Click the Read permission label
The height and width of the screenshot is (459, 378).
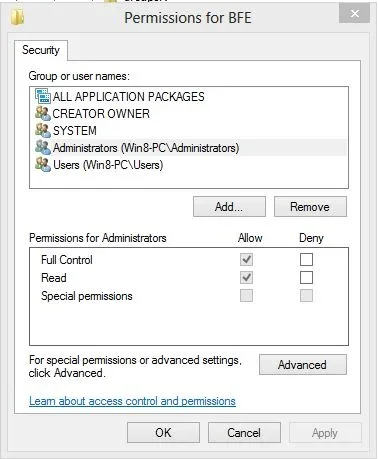pyautogui.click(x=54, y=278)
